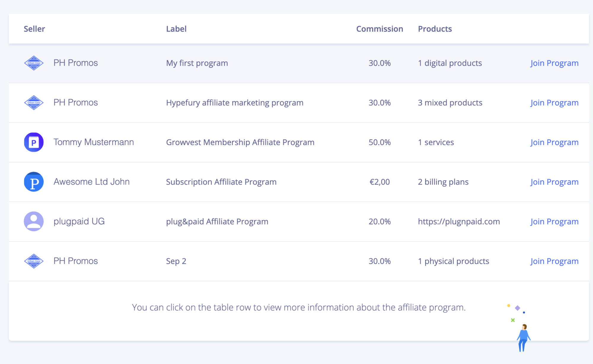Click Awesome Ltd John's blue P avatar
593x364 pixels.
34,182
